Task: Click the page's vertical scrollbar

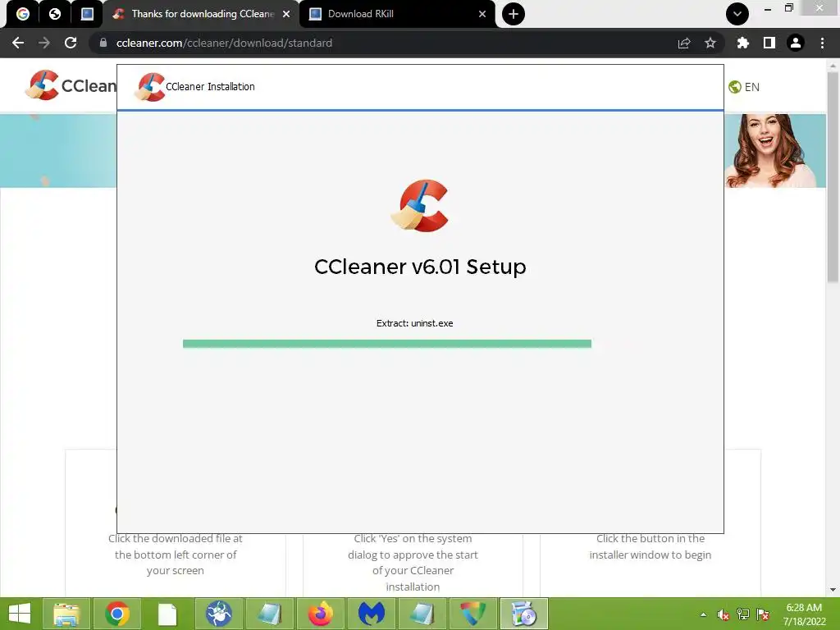Action: [x=833, y=177]
